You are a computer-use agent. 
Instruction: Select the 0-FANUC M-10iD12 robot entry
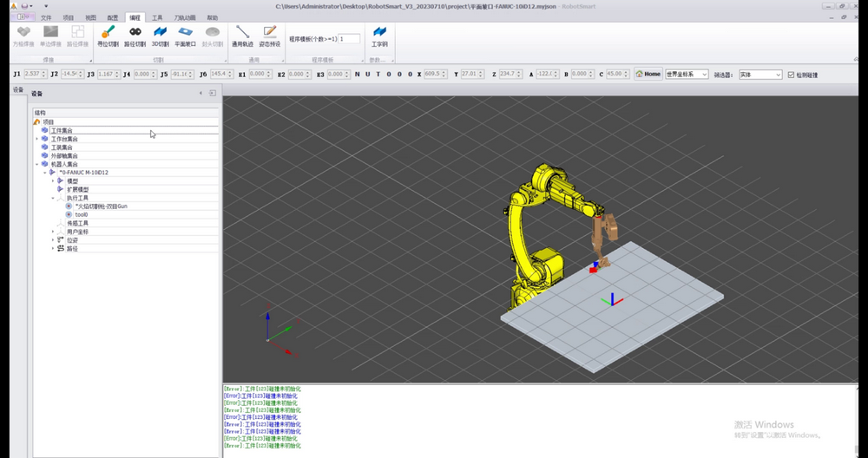click(83, 173)
